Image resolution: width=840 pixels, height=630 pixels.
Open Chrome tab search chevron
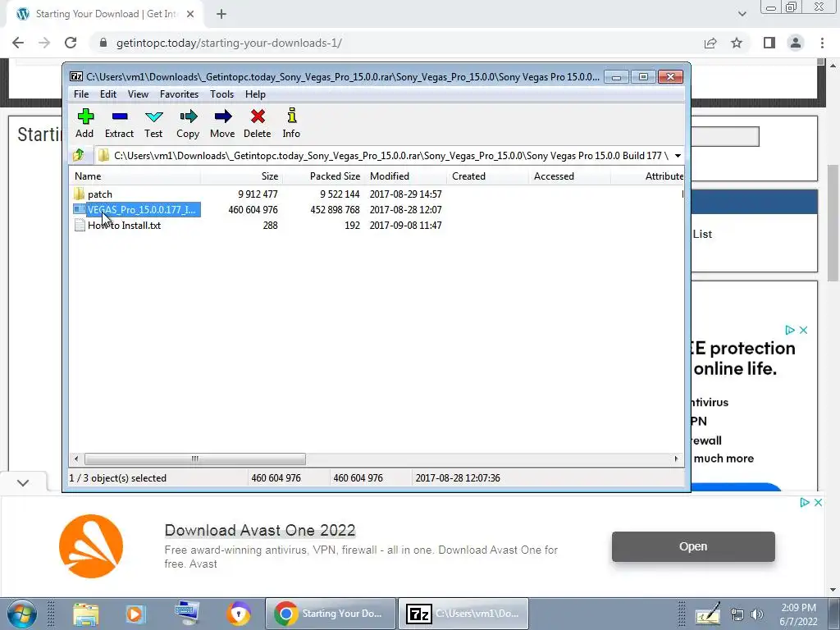[x=742, y=14]
